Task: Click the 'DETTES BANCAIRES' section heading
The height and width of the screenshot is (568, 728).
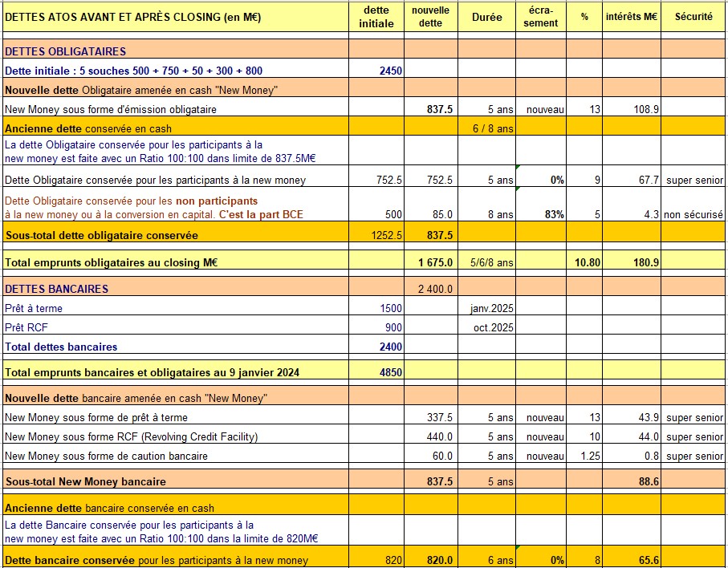Action: pyautogui.click(x=57, y=289)
